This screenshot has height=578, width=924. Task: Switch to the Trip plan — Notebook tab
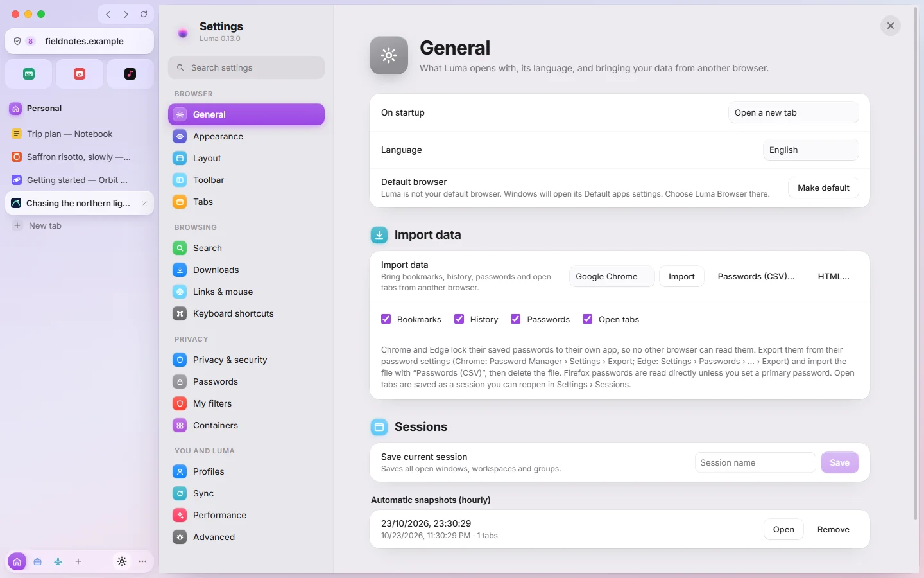pos(80,134)
